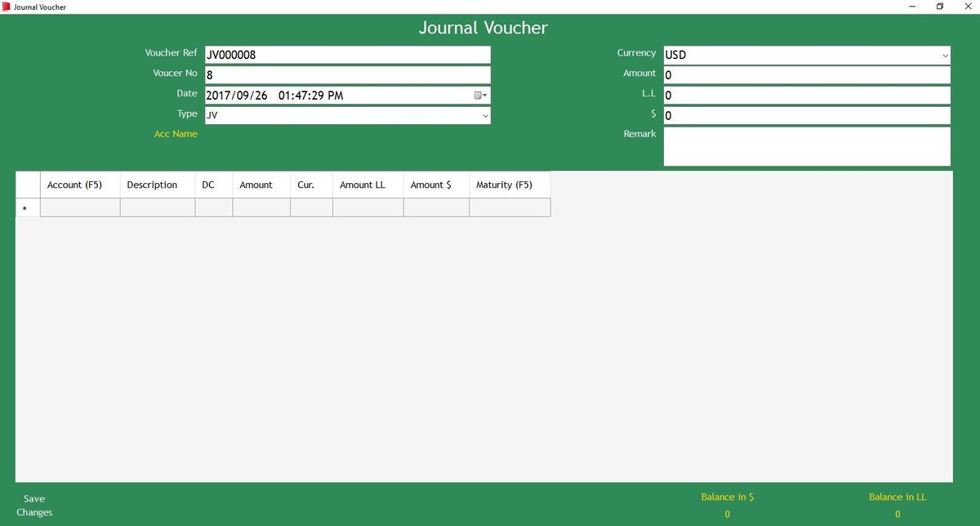
Task: Click the Balance in LL label
Action: [x=898, y=497]
